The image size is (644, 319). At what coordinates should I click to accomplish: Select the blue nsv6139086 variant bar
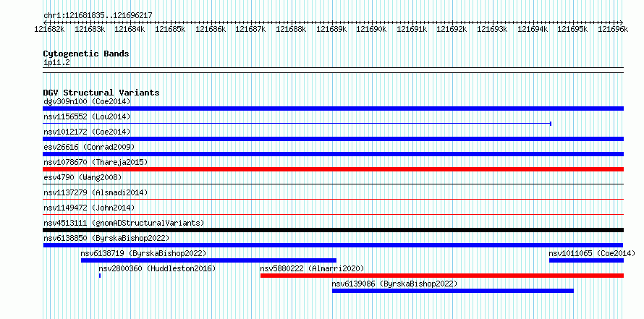tap(452, 291)
